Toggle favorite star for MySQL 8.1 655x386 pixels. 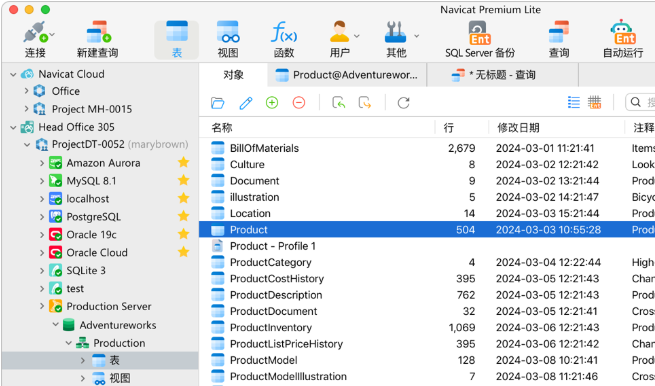183,180
